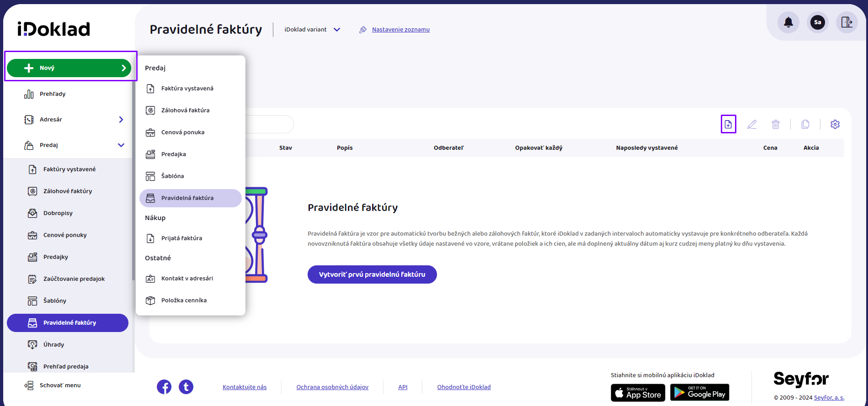Click the new document toolbar icon
Screen dimensions: 868x406
(x=728, y=124)
